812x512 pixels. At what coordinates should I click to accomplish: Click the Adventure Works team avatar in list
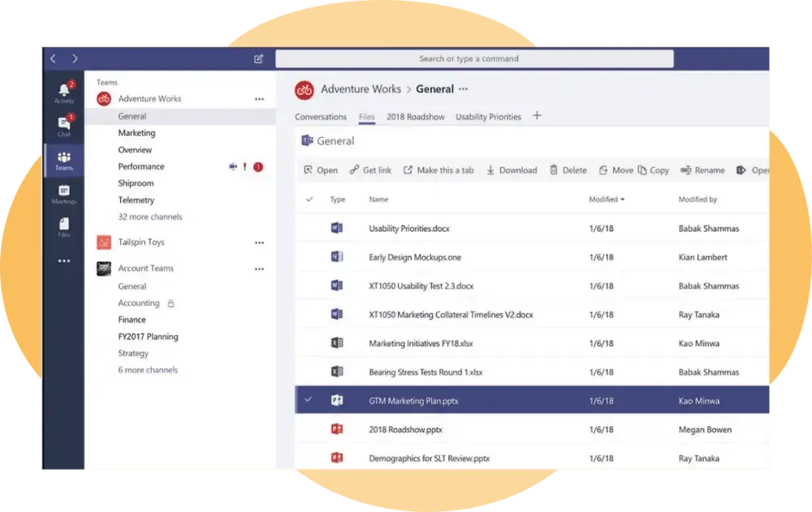tap(104, 98)
